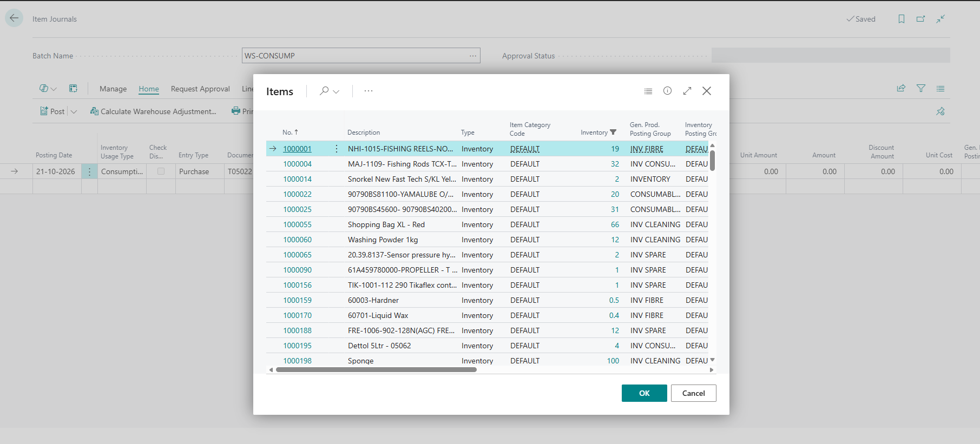This screenshot has width=980, height=444.
Task: Open row options for item 1000001
Action: coord(337,149)
